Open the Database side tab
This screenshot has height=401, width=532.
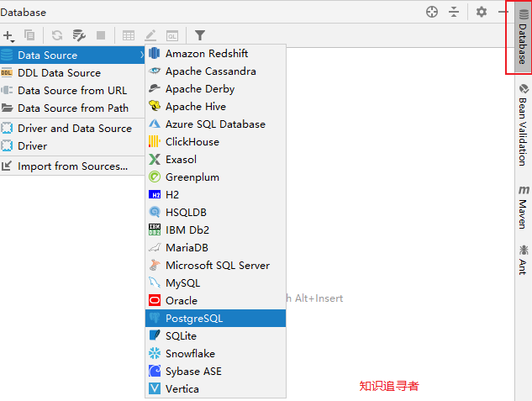tap(523, 37)
